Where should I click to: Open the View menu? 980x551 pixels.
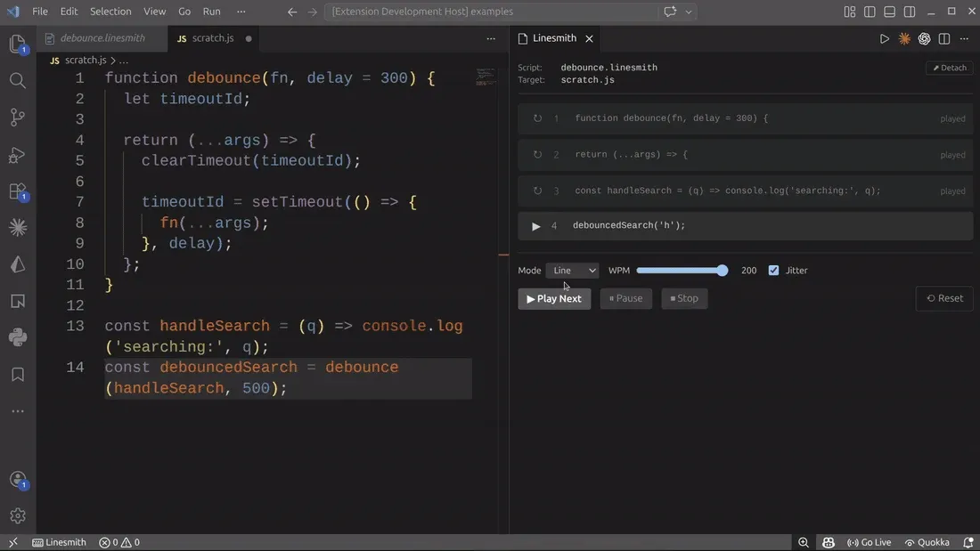pyautogui.click(x=154, y=12)
